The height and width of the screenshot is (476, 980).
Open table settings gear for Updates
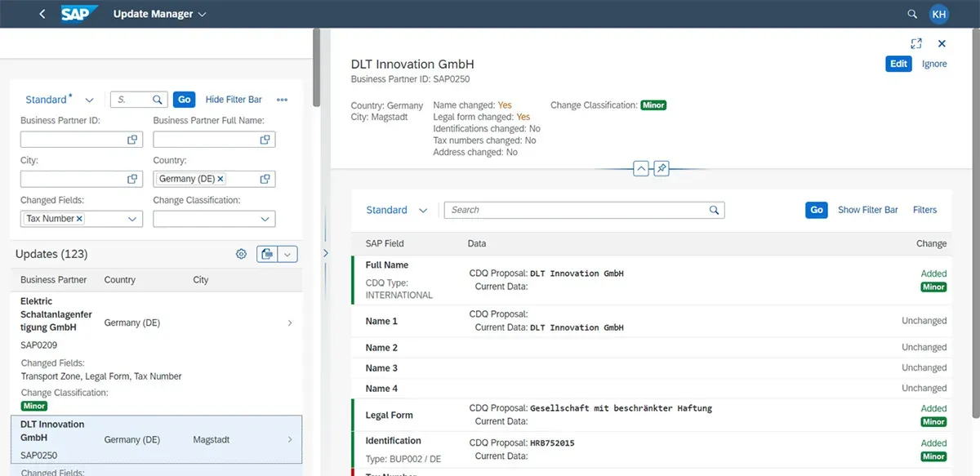click(241, 254)
